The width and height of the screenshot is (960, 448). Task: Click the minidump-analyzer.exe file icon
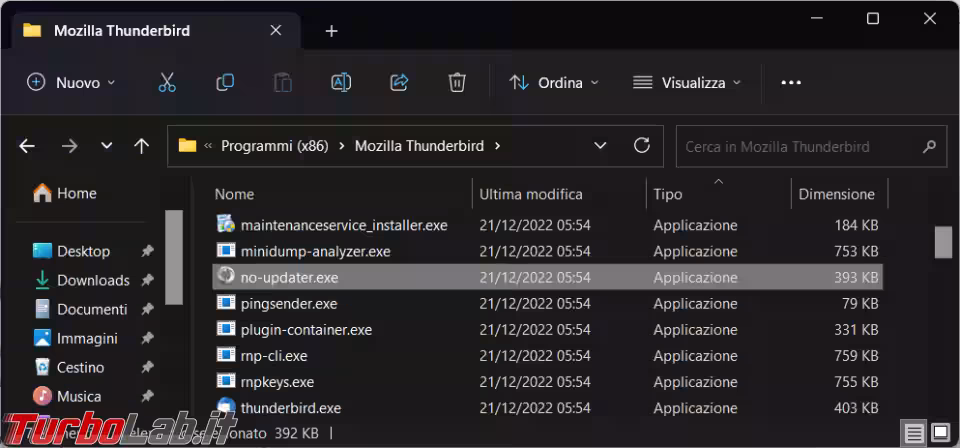point(226,250)
